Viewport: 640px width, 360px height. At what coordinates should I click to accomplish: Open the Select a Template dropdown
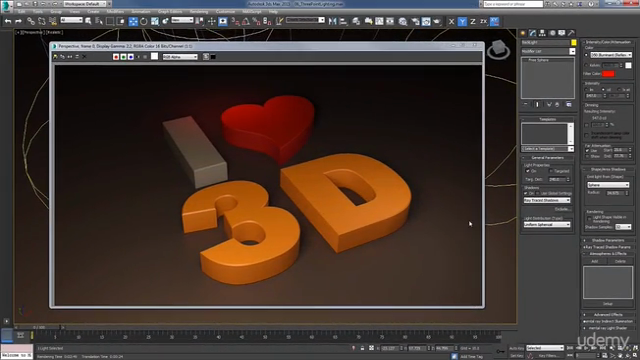click(547, 149)
